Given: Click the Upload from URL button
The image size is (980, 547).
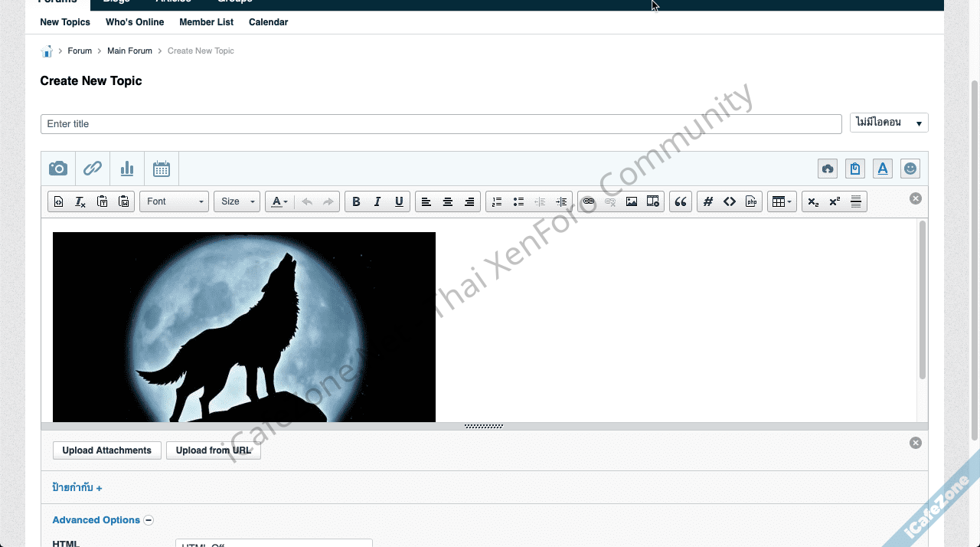Looking at the screenshot, I should [214, 450].
